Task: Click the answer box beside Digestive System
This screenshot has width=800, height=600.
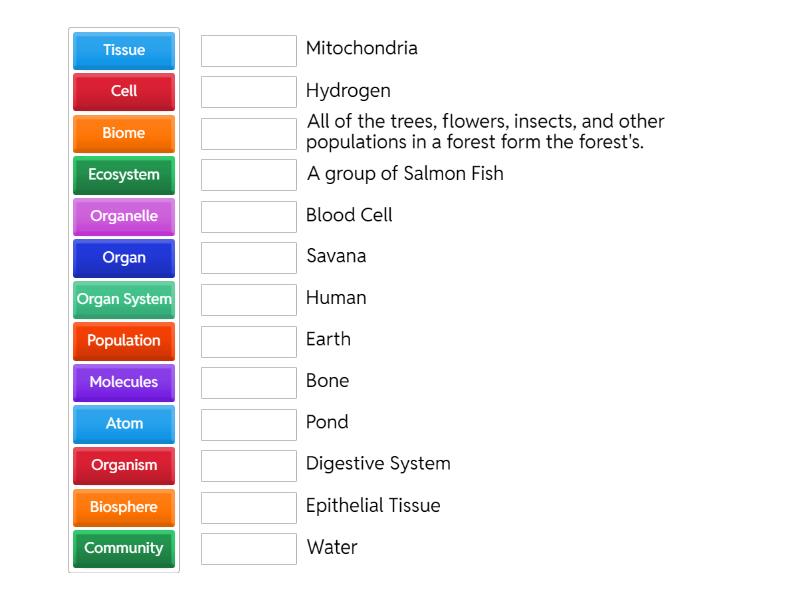Action: tap(248, 464)
